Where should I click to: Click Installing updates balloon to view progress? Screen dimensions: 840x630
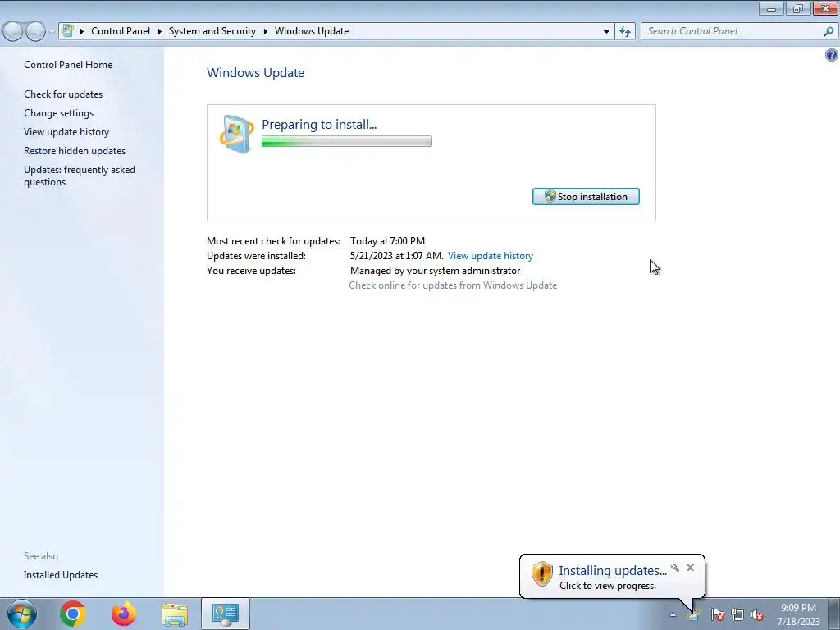pos(612,577)
